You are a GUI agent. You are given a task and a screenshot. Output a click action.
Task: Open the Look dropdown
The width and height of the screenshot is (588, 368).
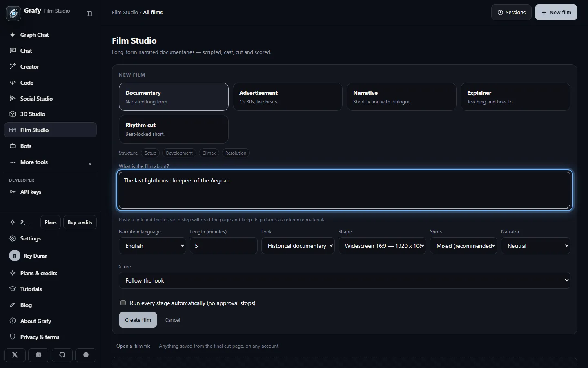[298, 246]
